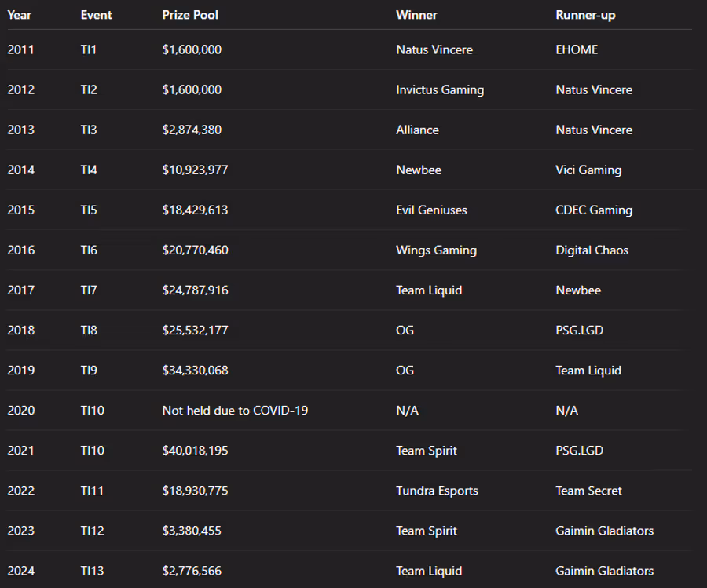
Task: Click the Year column header
Action: click(x=19, y=15)
